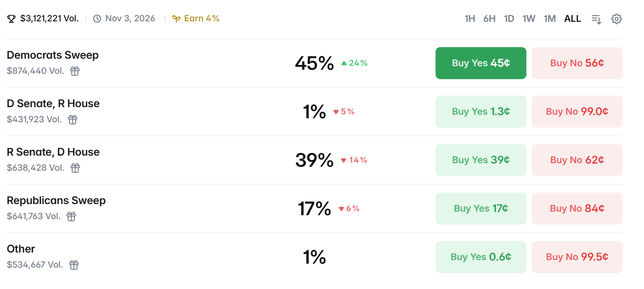Click the gift icon under R Senate, D House
This screenshot has width=644, height=289.
[x=75, y=168]
